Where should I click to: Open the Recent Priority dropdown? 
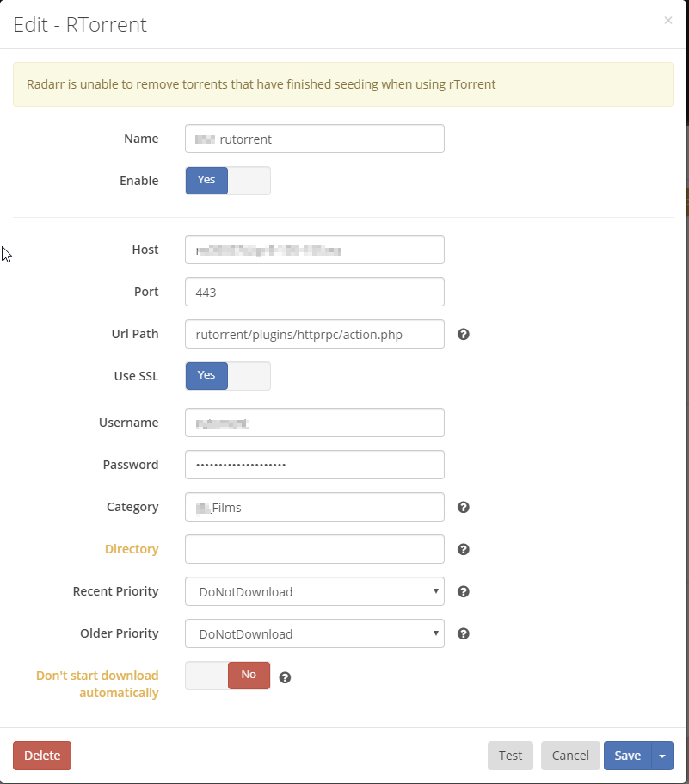tap(314, 591)
